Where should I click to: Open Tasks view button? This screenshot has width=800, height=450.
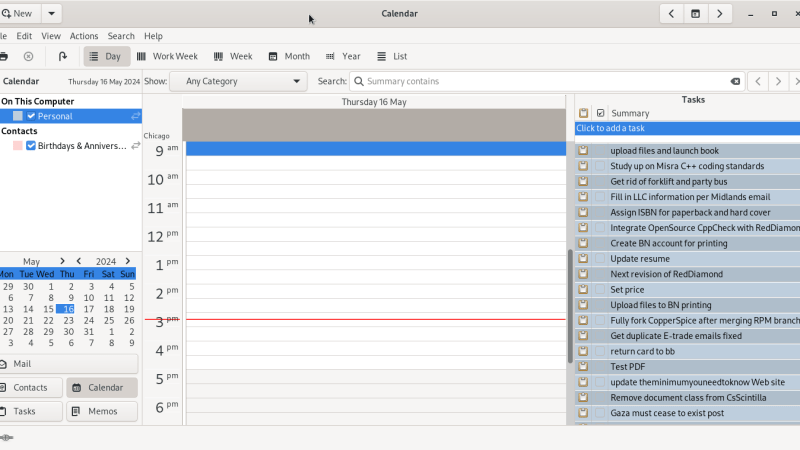tap(31, 411)
